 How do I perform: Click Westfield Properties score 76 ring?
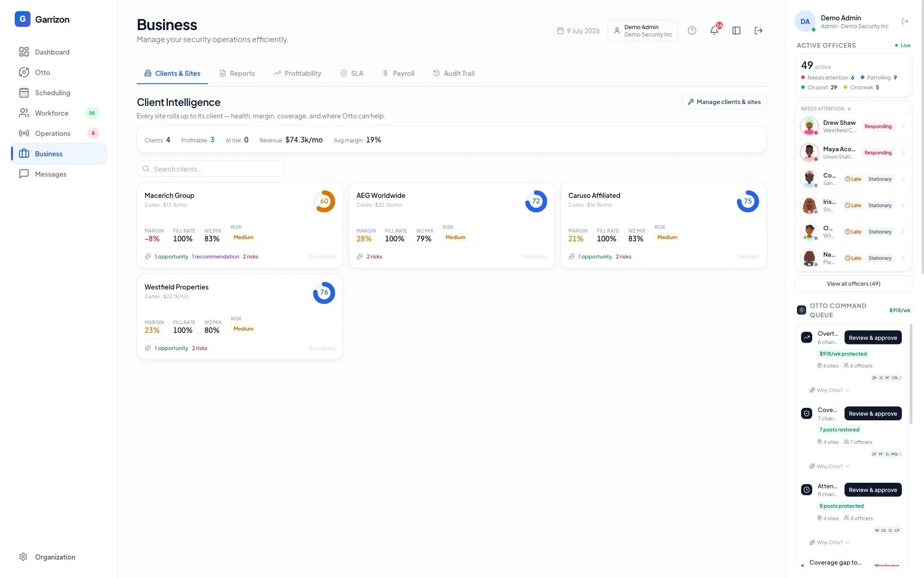(324, 293)
